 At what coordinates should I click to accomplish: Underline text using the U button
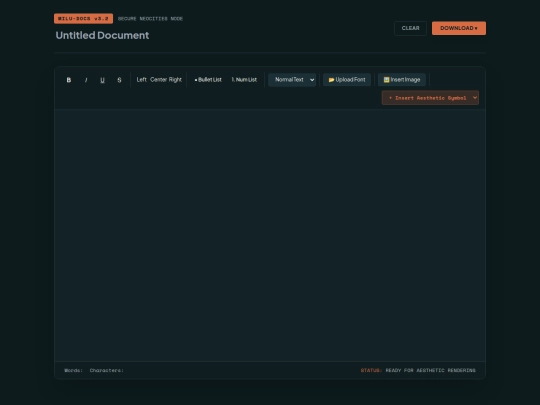[102, 80]
